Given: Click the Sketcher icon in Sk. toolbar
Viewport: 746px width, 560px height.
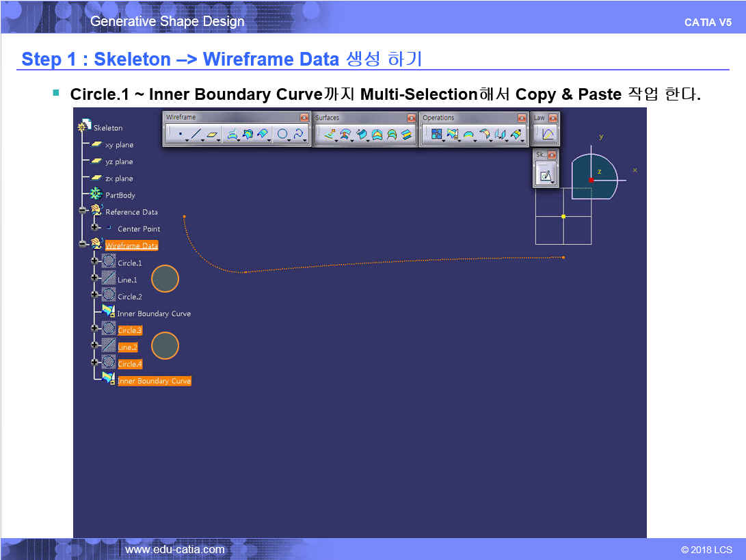Looking at the screenshot, I should tap(546, 176).
